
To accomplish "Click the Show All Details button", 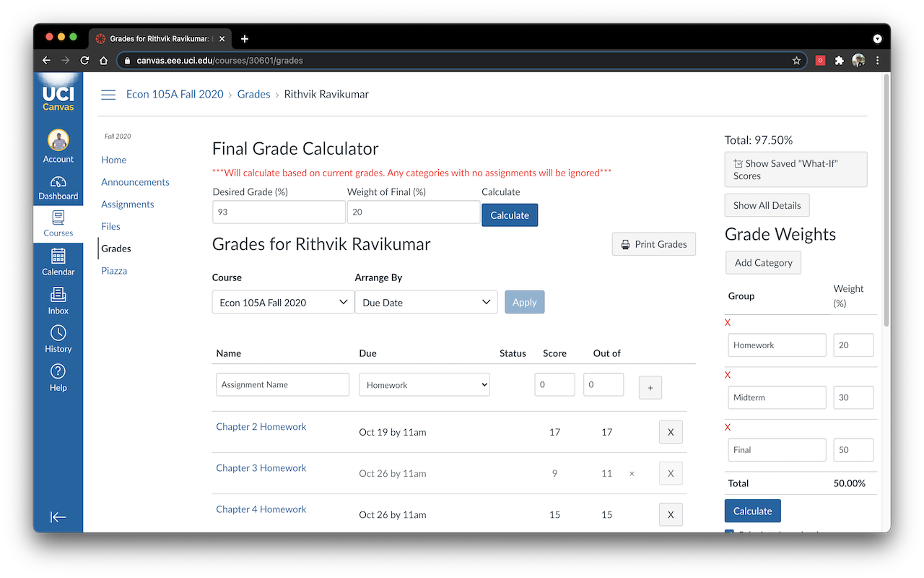I will pyautogui.click(x=767, y=205).
